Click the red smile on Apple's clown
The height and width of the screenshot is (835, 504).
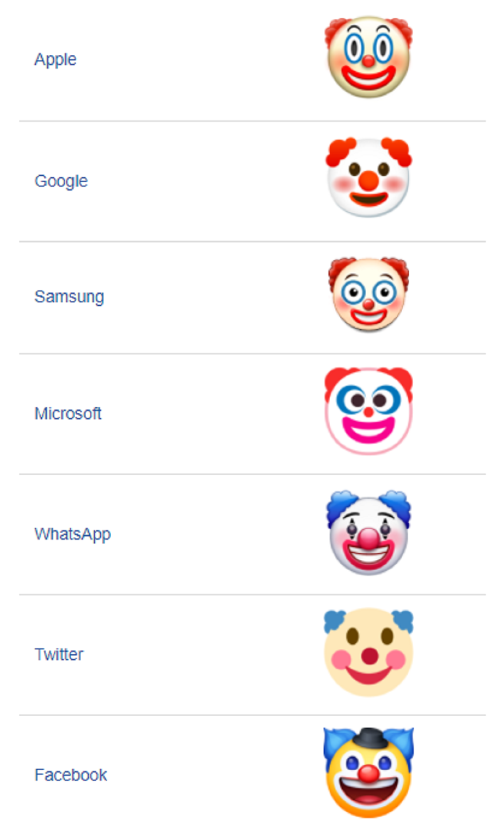tap(368, 77)
